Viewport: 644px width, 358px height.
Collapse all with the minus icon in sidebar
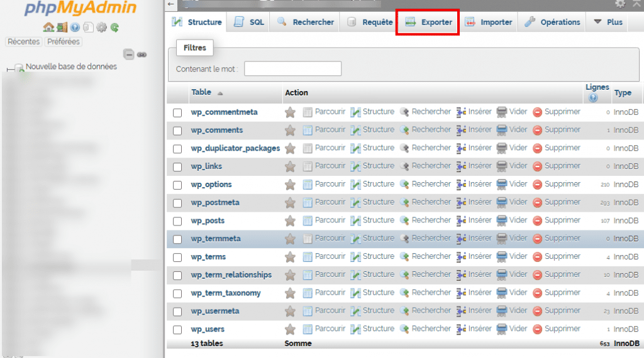pos(128,54)
